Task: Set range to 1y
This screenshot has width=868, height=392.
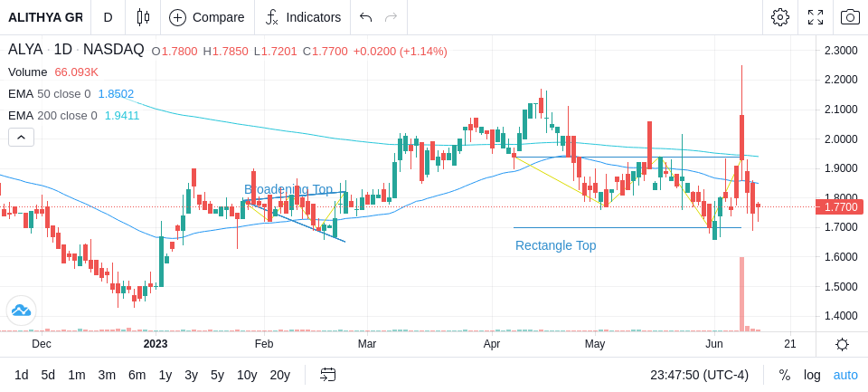Action: pyautogui.click(x=165, y=376)
